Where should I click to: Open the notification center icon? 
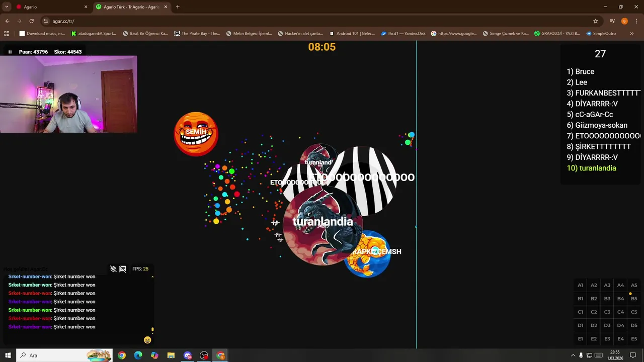[x=633, y=355]
